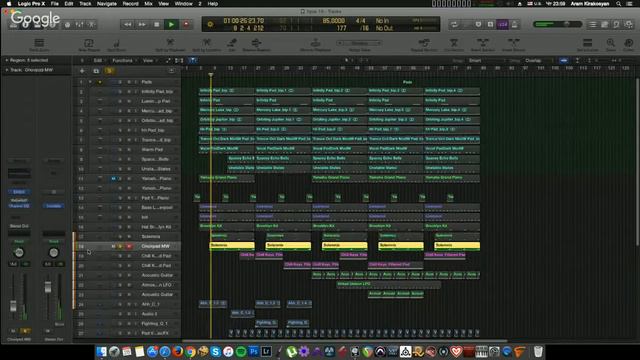
Task: Click Channel EQ plug-in slot
Action: click(19, 206)
